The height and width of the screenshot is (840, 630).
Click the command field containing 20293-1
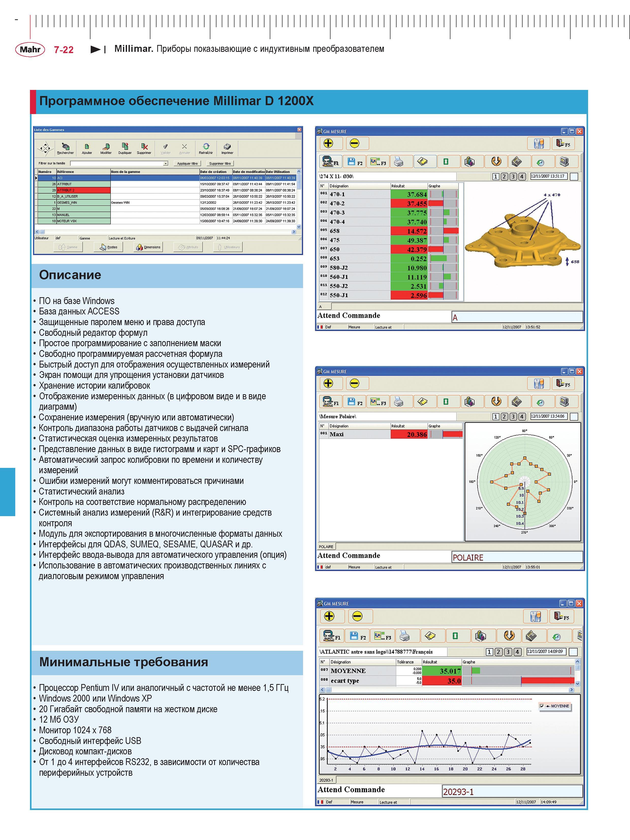tap(512, 792)
